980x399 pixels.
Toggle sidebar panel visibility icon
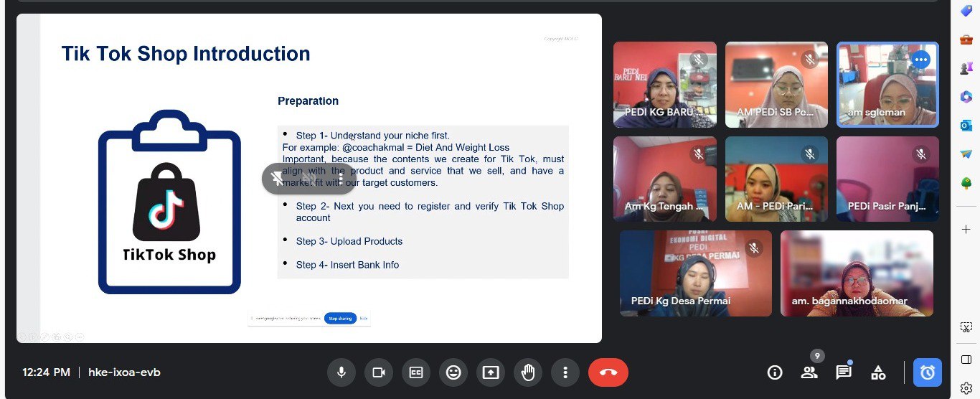pyautogui.click(x=966, y=359)
